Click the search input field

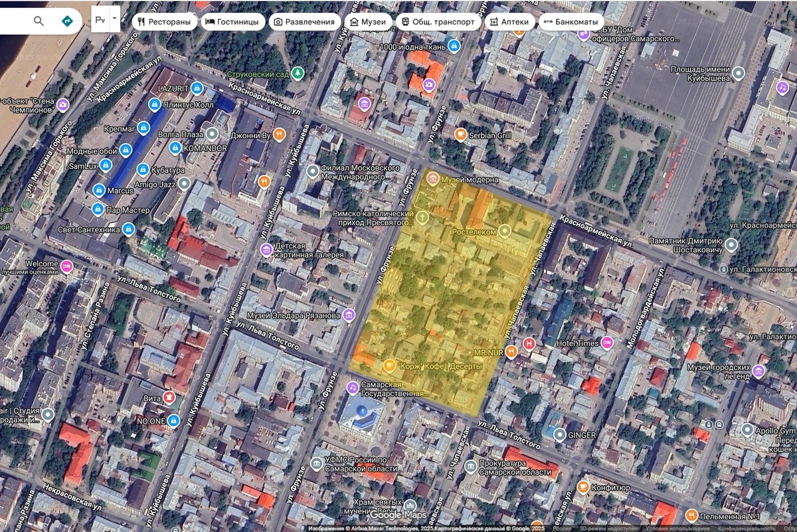coord(13,21)
